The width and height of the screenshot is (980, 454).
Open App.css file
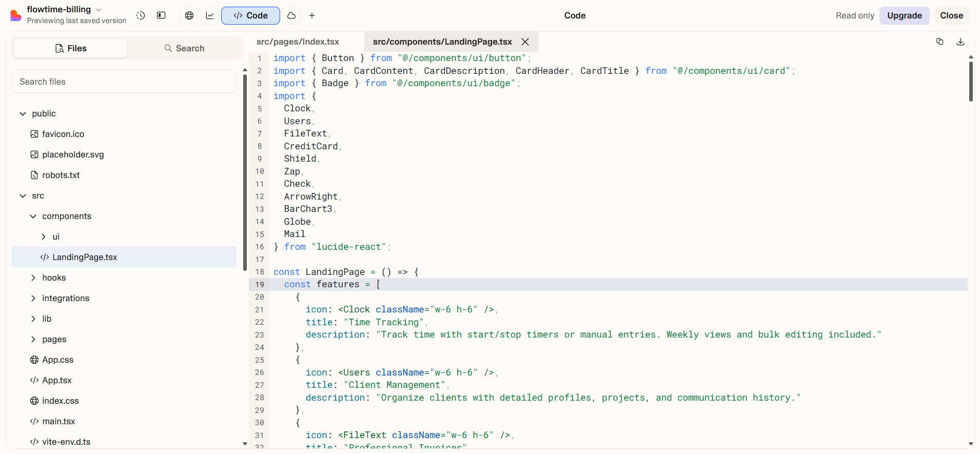coord(57,360)
